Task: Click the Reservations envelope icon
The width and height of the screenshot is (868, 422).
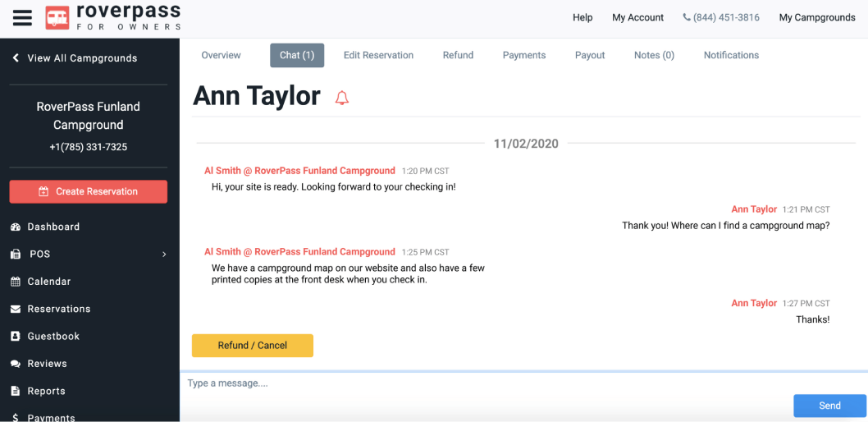Action: 16,309
